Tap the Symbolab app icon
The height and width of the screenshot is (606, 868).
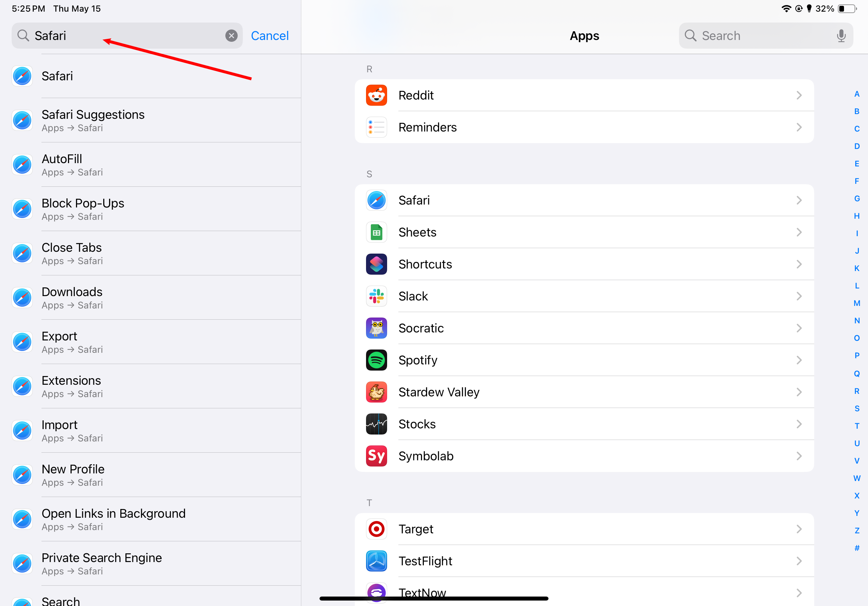pyautogui.click(x=376, y=456)
